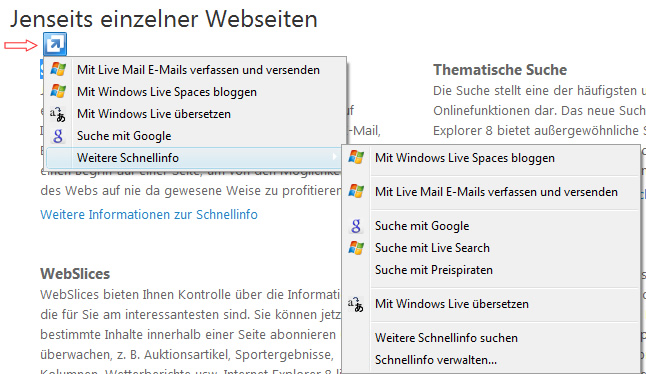Click Windows icon beside submenu Live Mail entry
This screenshot has width=646, height=374.
tap(356, 191)
